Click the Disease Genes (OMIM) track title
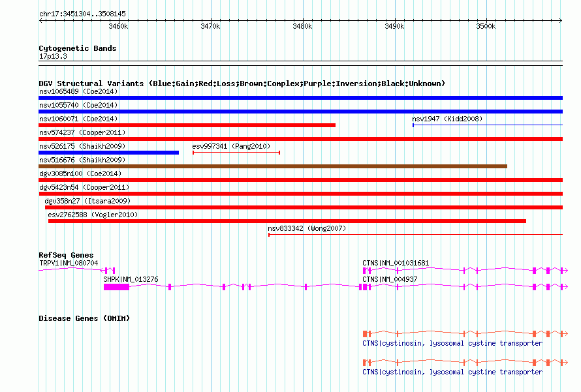The height and width of the screenshot is (392, 581). click(84, 318)
